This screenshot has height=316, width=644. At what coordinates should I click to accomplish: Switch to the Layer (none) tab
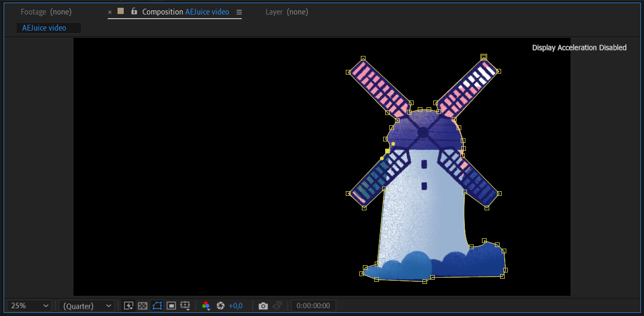click(287, 11)
